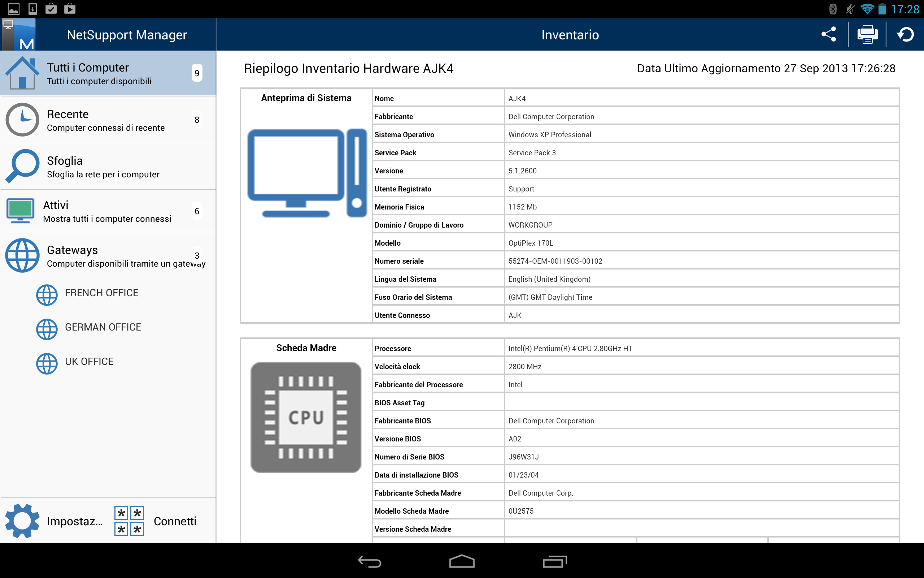Tap BIOS serial number J96W31J
This screenshot has height=578, width=924.
[x=523, y=457]
